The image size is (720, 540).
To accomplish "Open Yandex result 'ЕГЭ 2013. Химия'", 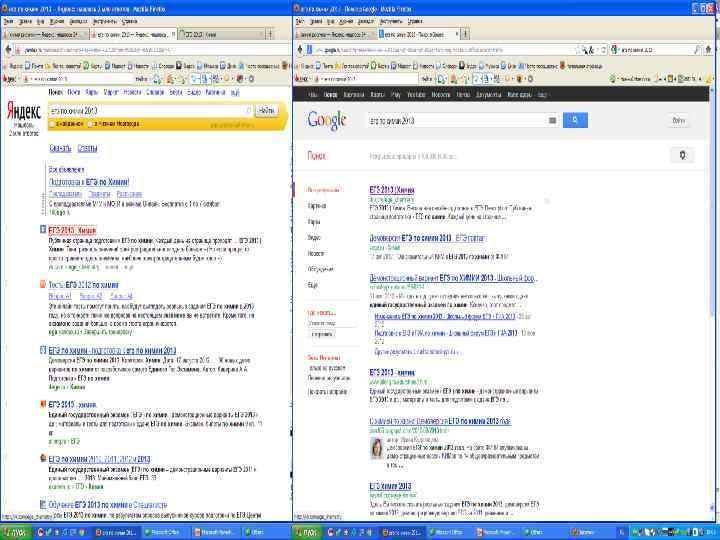I will pos(73,230).
